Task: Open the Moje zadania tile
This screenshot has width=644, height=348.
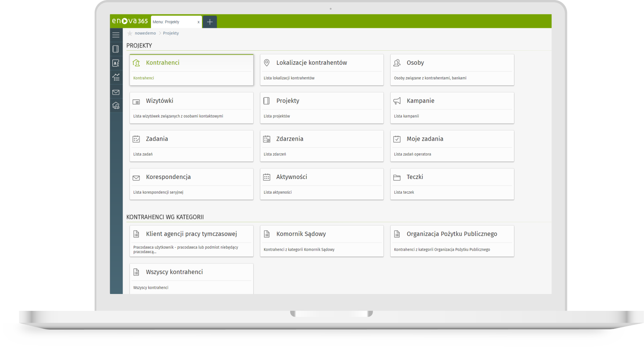Action: coord(452,146)
